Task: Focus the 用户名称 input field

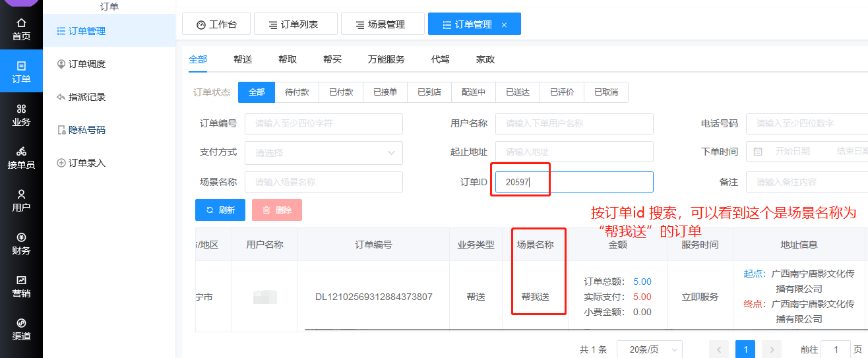Action: coord(574,123)
